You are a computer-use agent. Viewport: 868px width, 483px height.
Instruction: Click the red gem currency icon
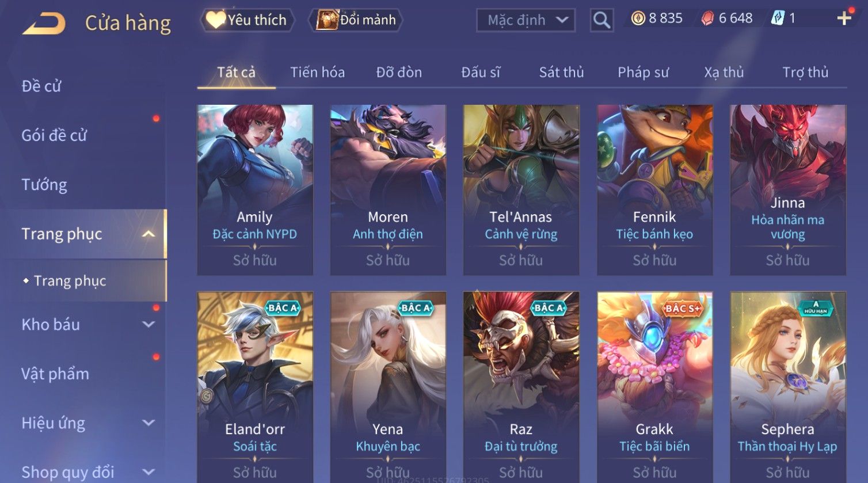coord(707,19)
